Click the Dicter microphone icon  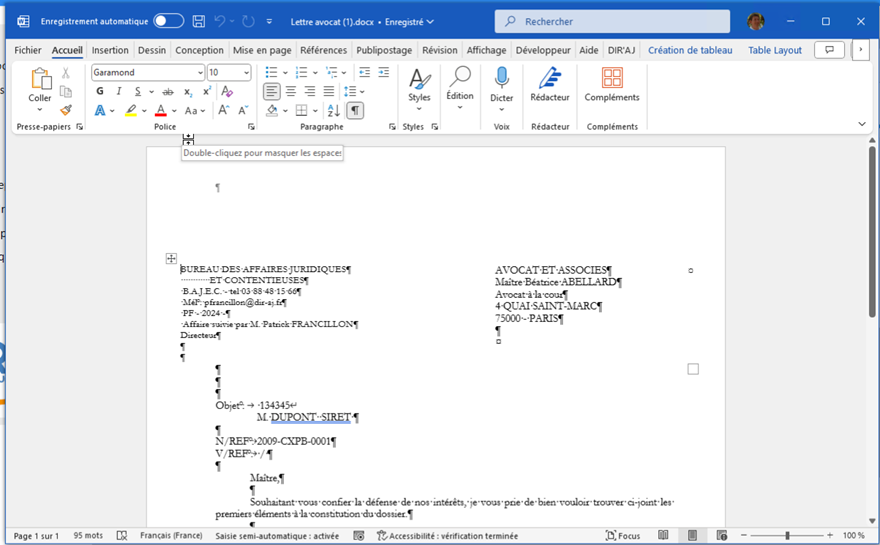tap(501, 80)
